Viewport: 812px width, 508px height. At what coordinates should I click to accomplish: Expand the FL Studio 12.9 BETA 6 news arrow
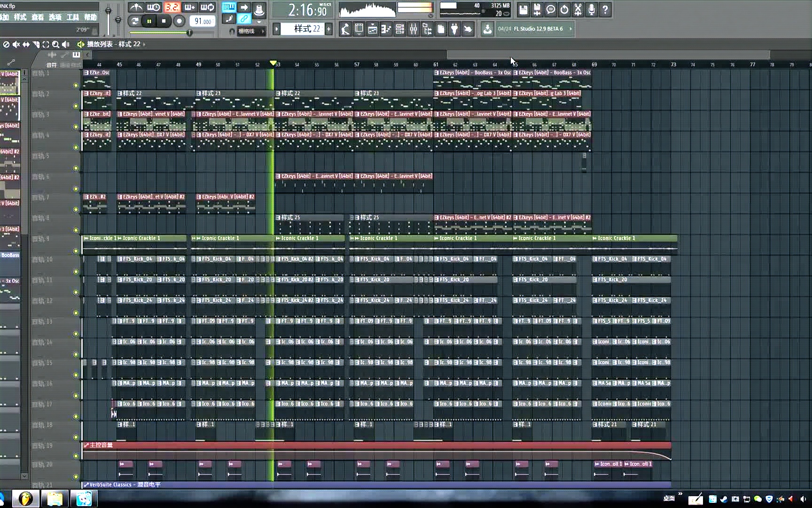click(571, 29)
